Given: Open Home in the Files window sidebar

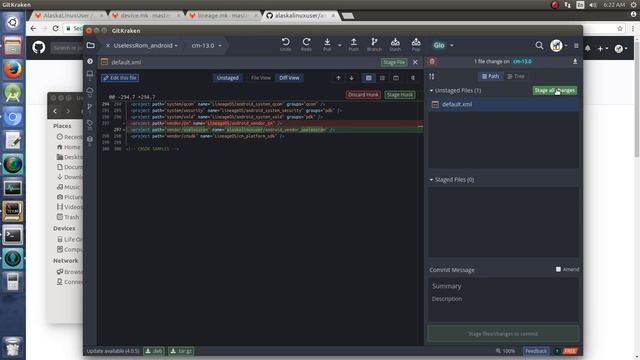Looking at the screenshot, I should 72,147.
